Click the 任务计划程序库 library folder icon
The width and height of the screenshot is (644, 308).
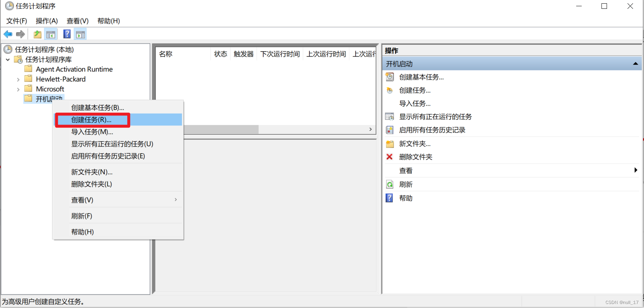pyautogui.click(x=18, y=59)
